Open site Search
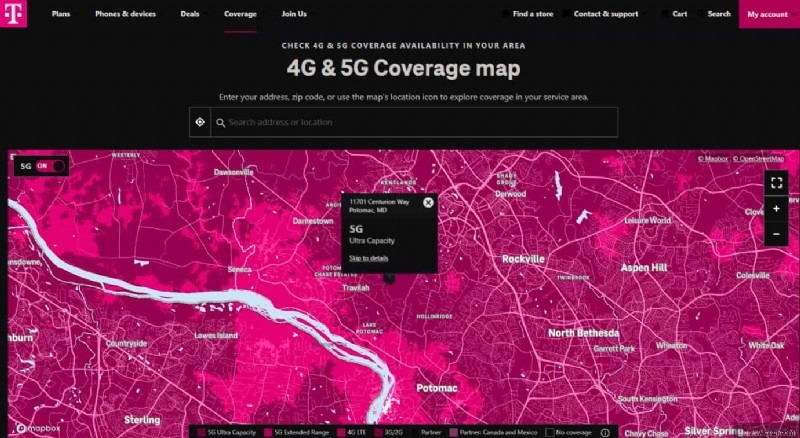The width and height of the screenshot is (800, 438). pos(719,14)
